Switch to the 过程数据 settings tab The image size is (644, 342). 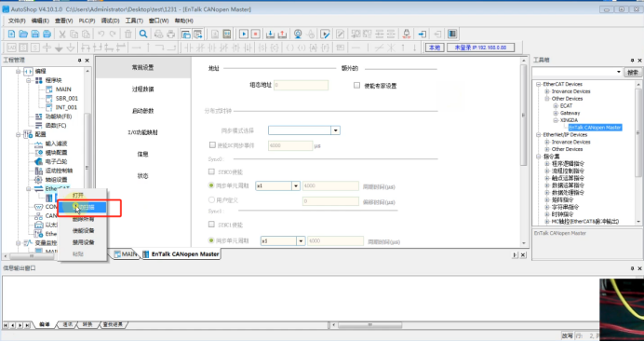[x=143, y=89]
